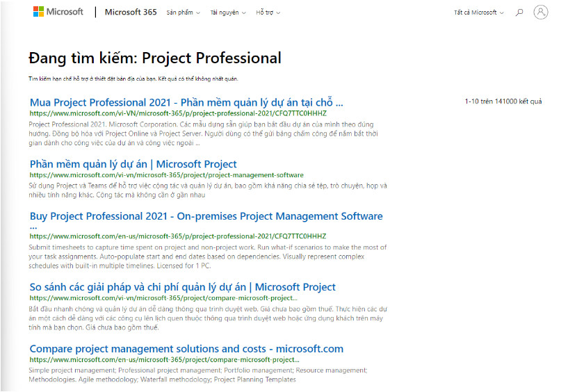This screenshot has width=577, height=392.
Task: Open 'Compare project management solutions' result
Action: point(186,349)
